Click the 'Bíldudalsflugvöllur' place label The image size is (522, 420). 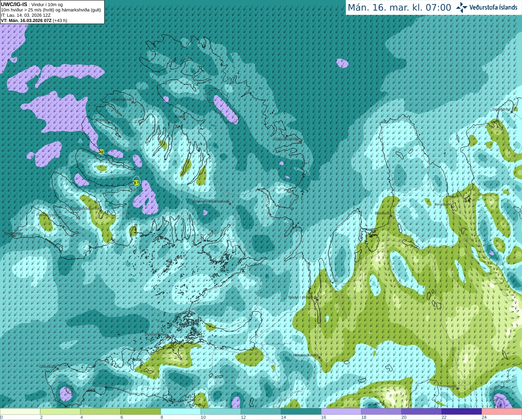[85, 208]
